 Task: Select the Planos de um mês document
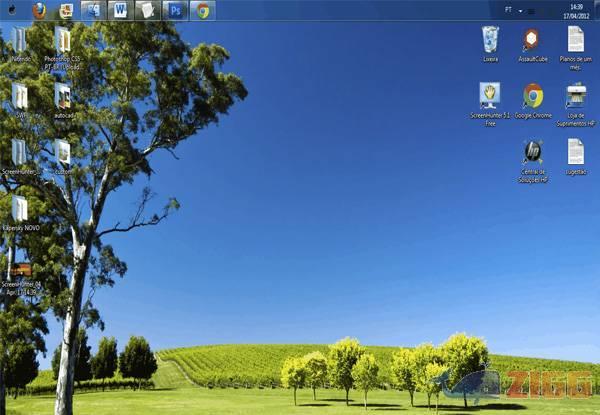(576, 40)
